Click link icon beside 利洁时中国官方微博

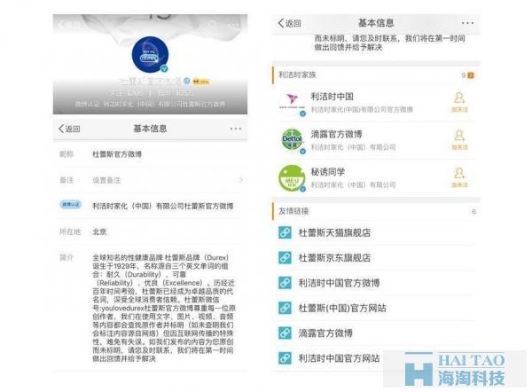click(x=285, y=283)
